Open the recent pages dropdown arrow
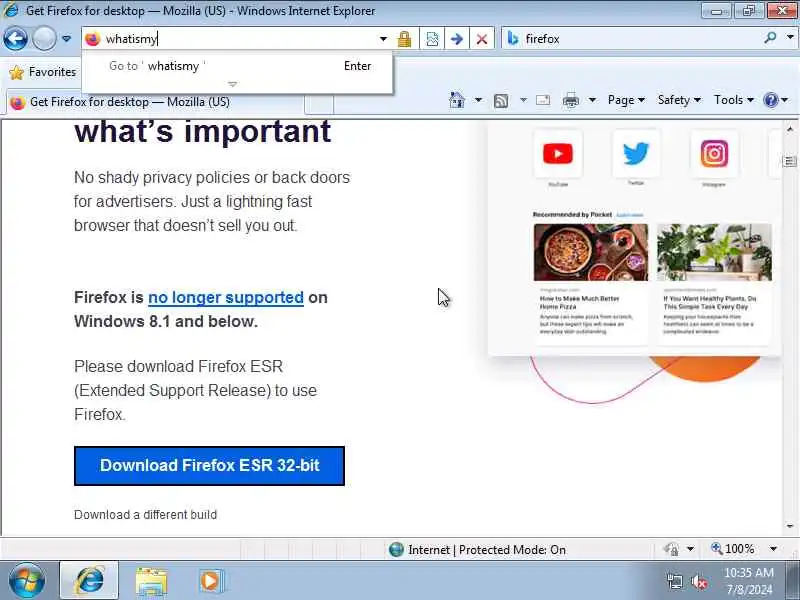This screenshot has width=800, height=600. point(66,39)
